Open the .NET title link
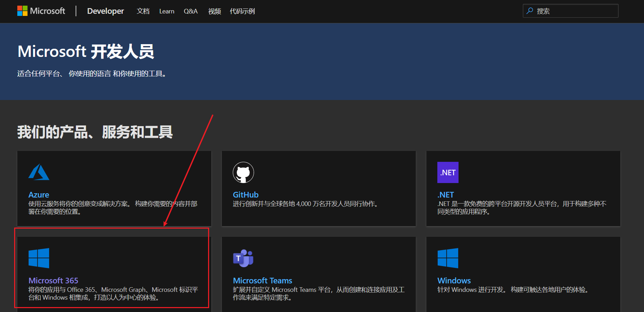The width and height of the screenshot is (644, 312). click(x=445, y=195)
